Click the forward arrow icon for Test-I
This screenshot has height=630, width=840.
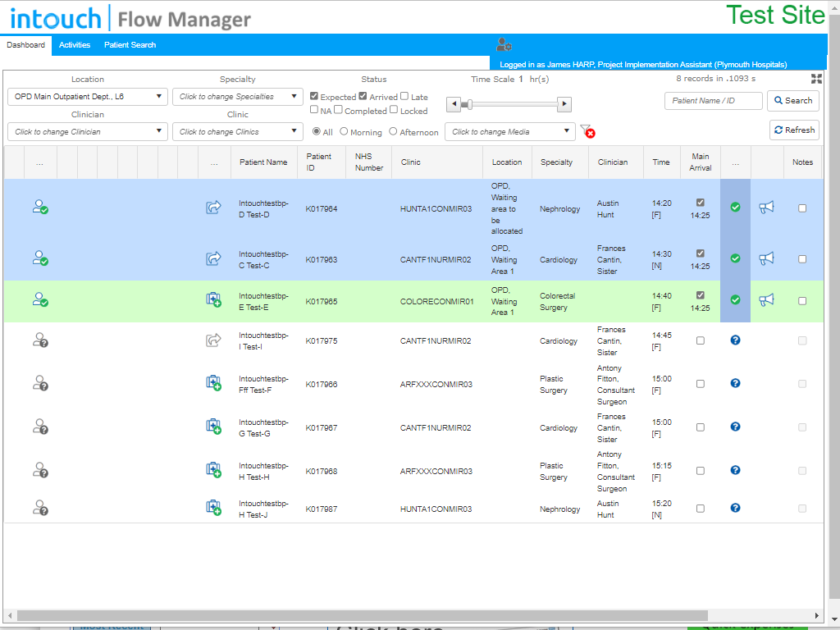[214, 340]
